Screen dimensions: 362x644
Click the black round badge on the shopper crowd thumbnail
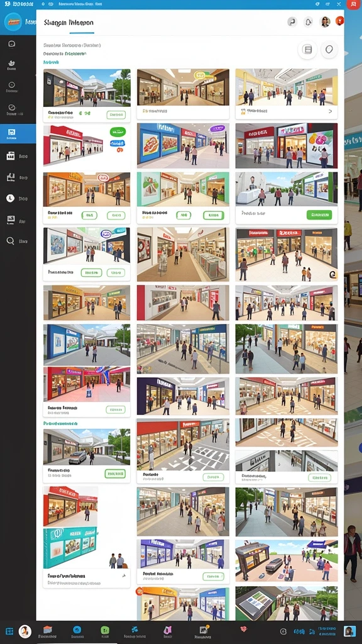[x=332, y=275]
